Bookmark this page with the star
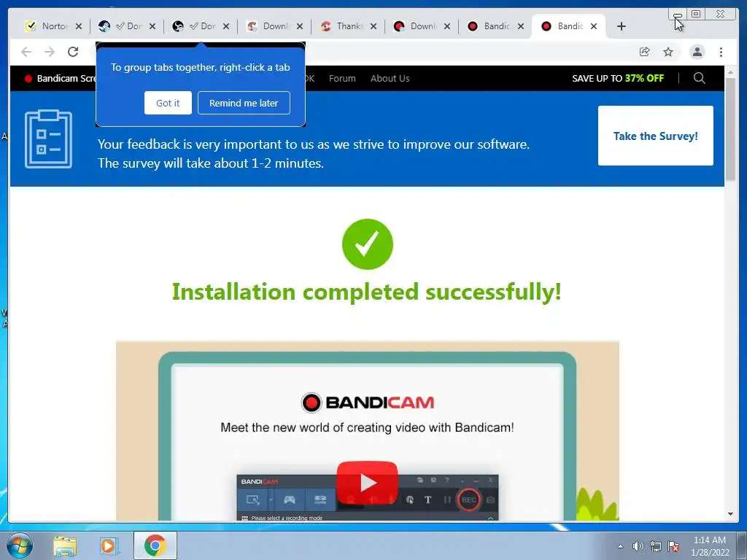The width and height of the screenshot is (747, 560). pyautogui.click(x=668, y=52)
